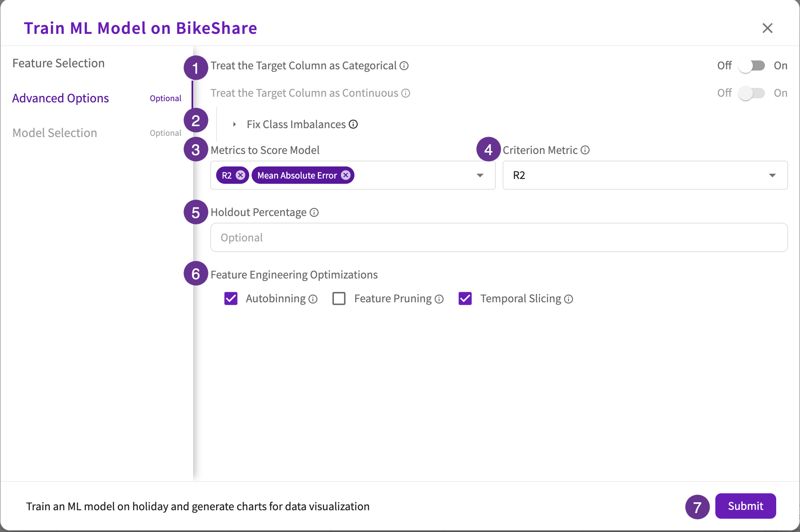Navigate to the Feature Selection tab
The height and width of the screenshot is (532, 800).
coord(58,62)
